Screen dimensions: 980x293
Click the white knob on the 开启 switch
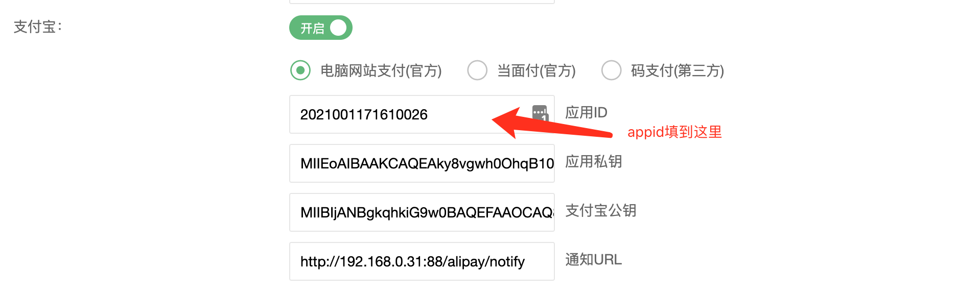point(338,28)
